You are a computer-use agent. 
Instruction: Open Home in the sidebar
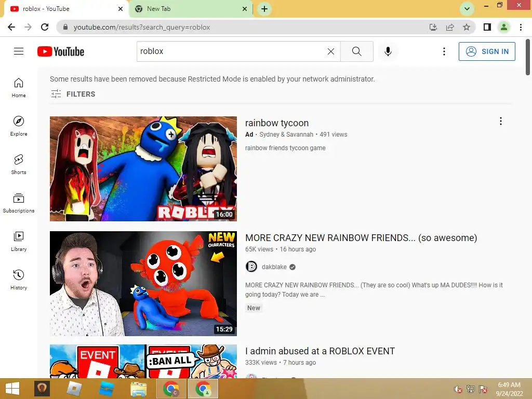[x=19, y=88]
